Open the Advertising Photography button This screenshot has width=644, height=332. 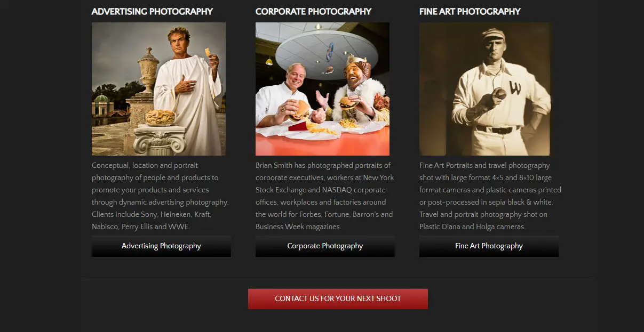161,246
